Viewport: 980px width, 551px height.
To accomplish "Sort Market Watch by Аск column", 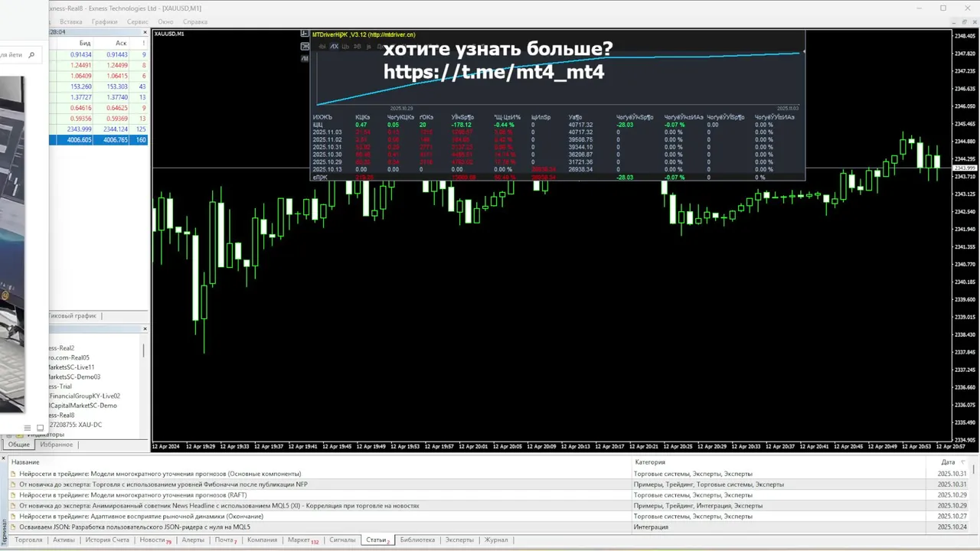I will click(x=121, y=44).
